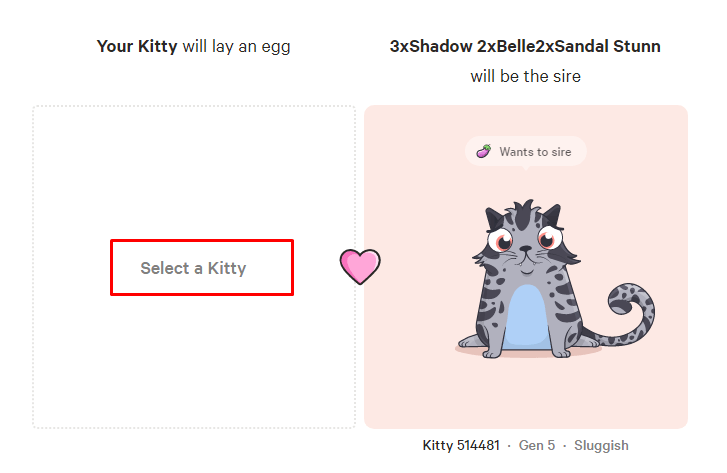Open the 3xShadow 2xBelle2xSandal Stunn name heading
This screenshot has height=473, width=727.
click(x=525, y=46)
